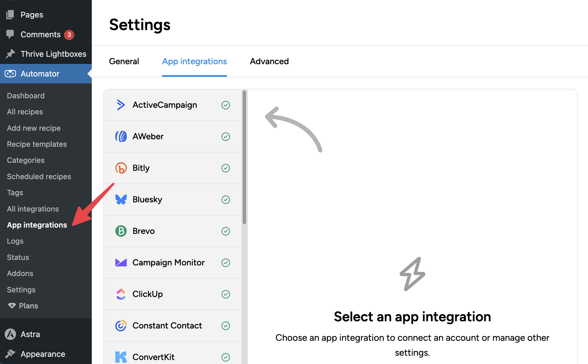Viewport: 588px width, 364px height.
Task: Click the Campaign Monitor envelope icon
Action: pyautogui.click(x=121, y=263)
